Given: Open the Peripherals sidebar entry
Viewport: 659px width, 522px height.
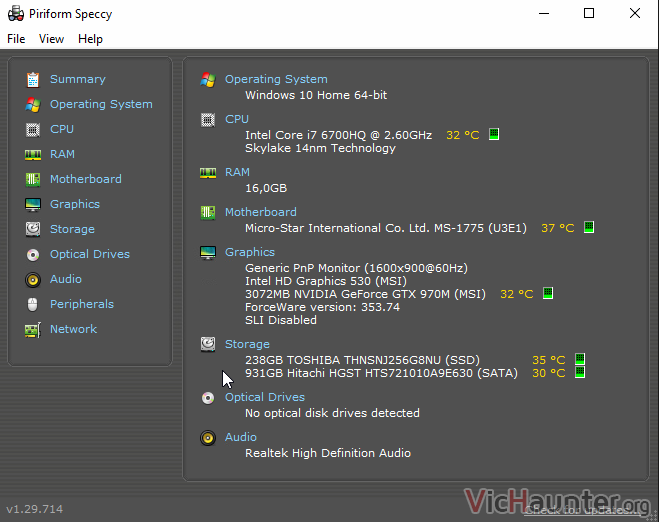Looking at the screenshot, I should click(x=82, y=304).
